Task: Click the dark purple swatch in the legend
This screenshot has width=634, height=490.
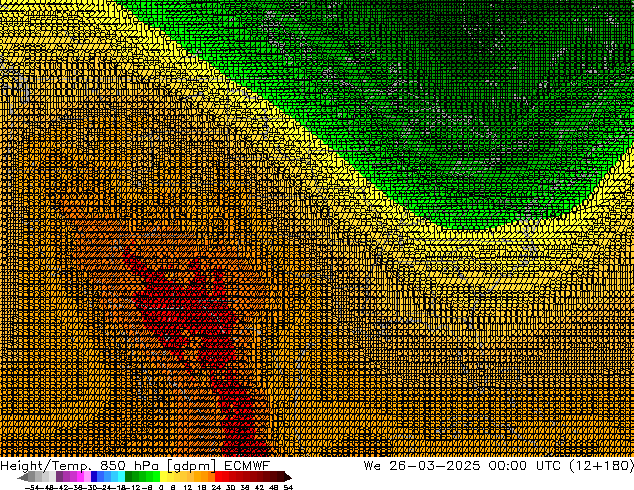Action: pos(59,476)
